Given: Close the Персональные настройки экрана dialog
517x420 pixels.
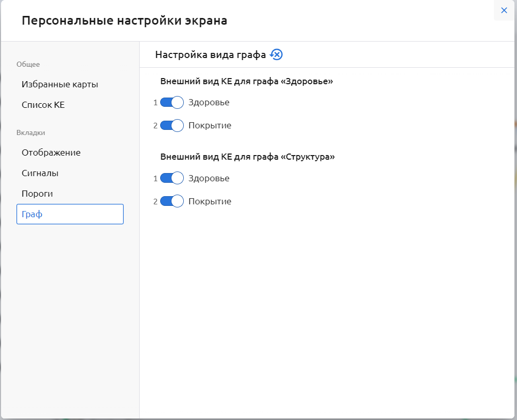Looking at the screenshot, I should click(x=504, y=10).
